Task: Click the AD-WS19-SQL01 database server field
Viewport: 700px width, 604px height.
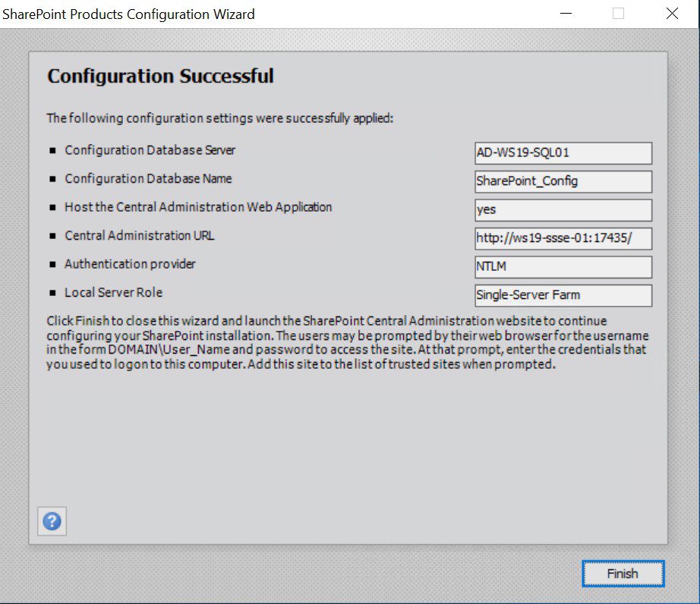Action: [563, 153]
